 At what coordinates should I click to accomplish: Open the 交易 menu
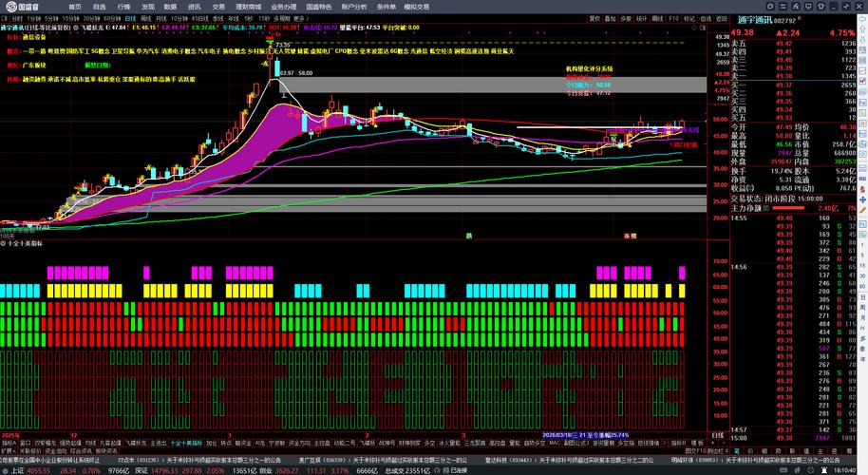218,7
